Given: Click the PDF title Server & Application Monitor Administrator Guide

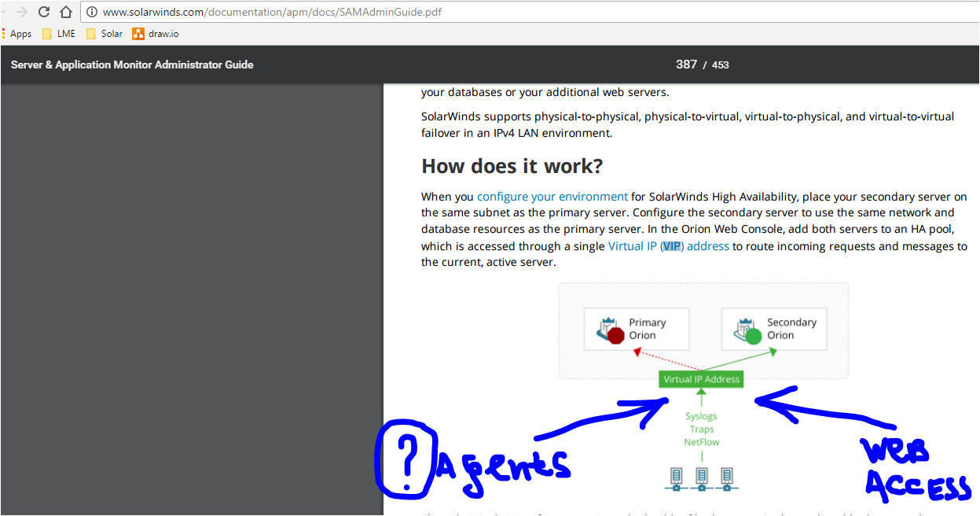Looking at the screenshot, I should (x=132, y=64).
